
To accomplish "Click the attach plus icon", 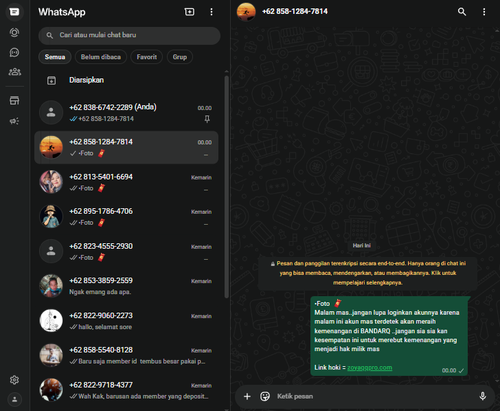I will (x=247, y=396).
